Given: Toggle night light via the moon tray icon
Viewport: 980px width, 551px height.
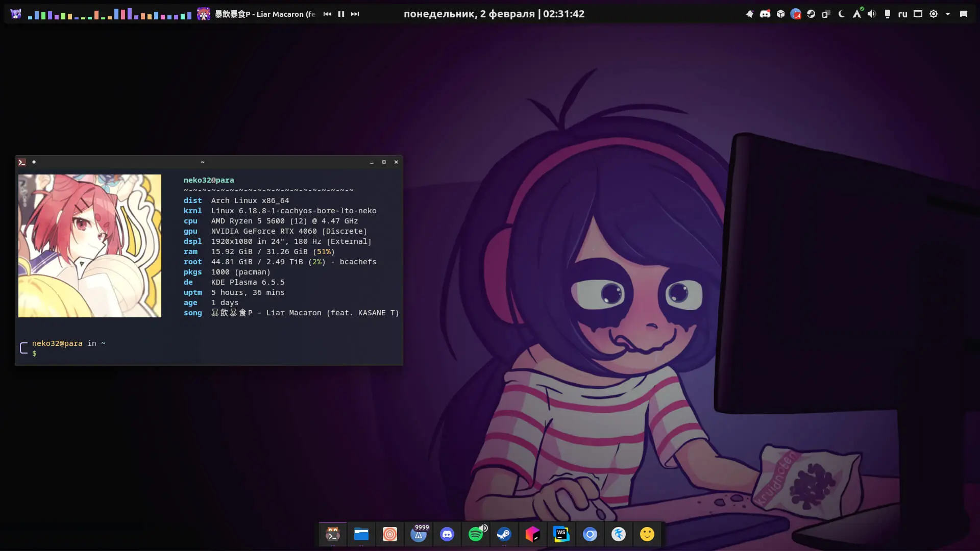Looking at the screenshot, I should coord(841,14).
